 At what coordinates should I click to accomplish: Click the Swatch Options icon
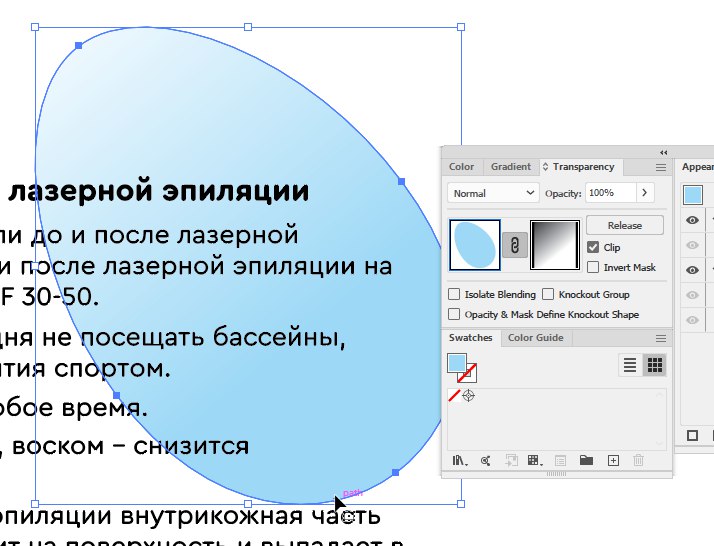(x=561, y=461)
